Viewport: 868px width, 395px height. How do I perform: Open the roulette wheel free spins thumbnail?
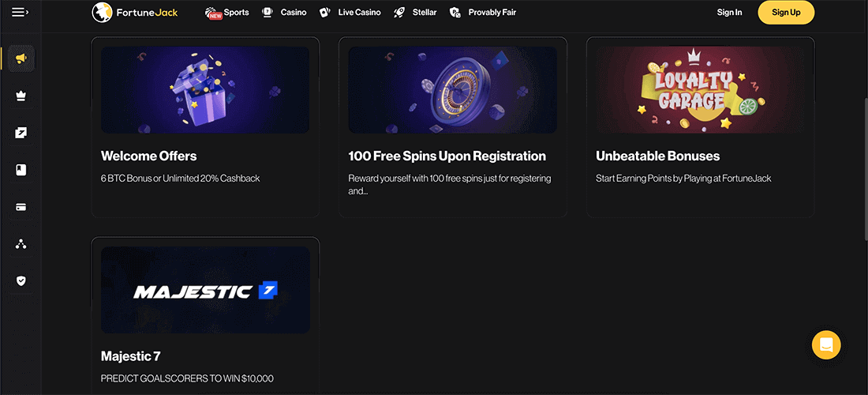coord(452,90)
